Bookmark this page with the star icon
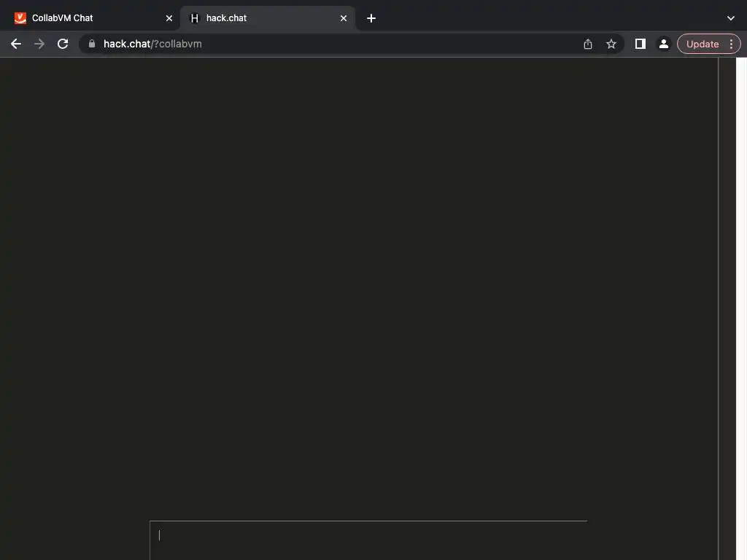The height and width of the screenshot is (560, 747). 611,44
